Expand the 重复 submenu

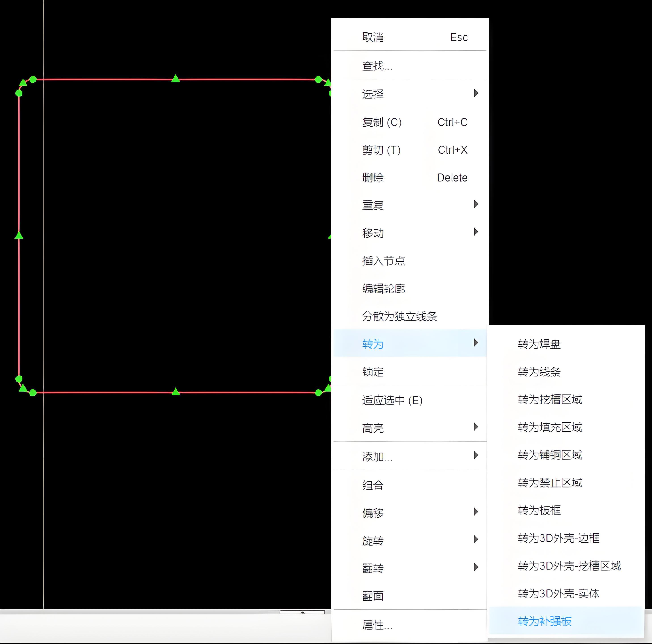tap(373, 205)
